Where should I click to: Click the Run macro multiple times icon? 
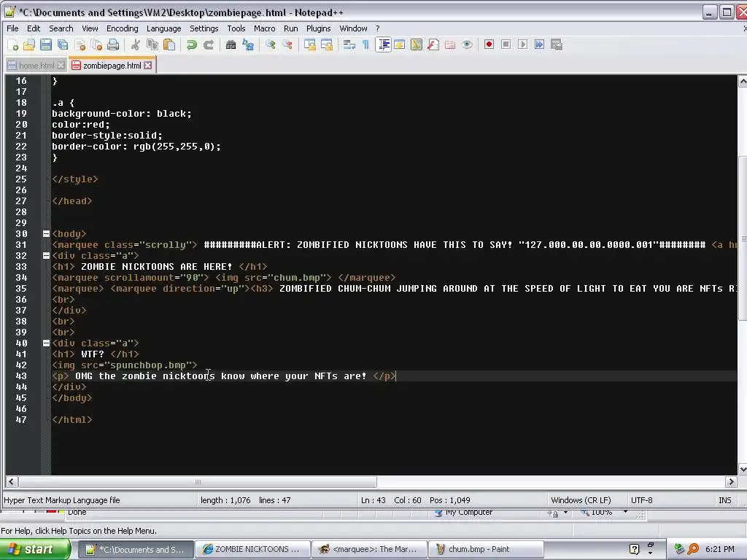pos(539,44)
